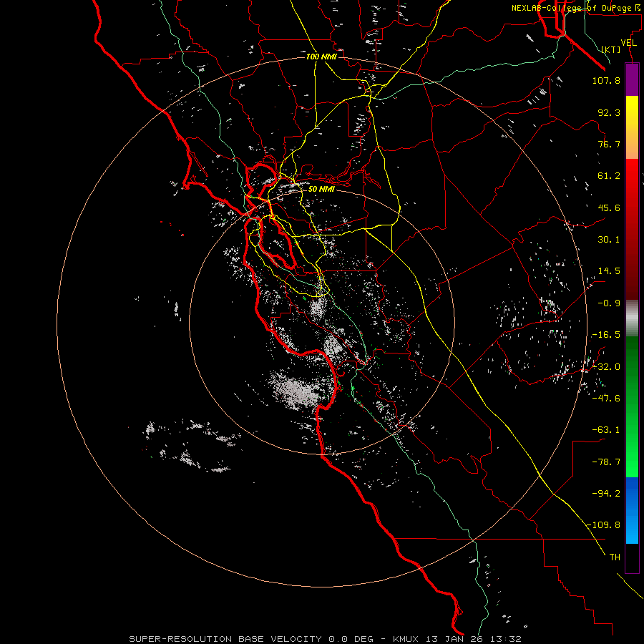Image resolution: width=644 pixels, height=644 pixels.
Task: Select the 30.1 velocity scale value
Action: [609, 240]
